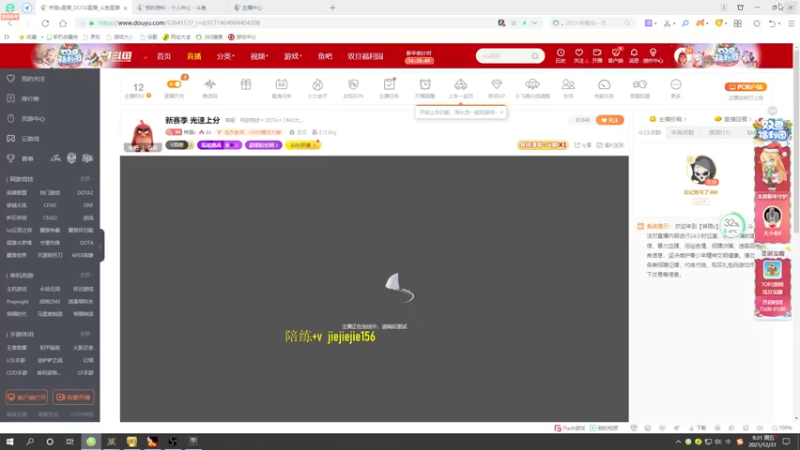Screen dimensions: 800x450
Task: Open the streamer tasks checklist icon
Action: [x=389, y=84]
